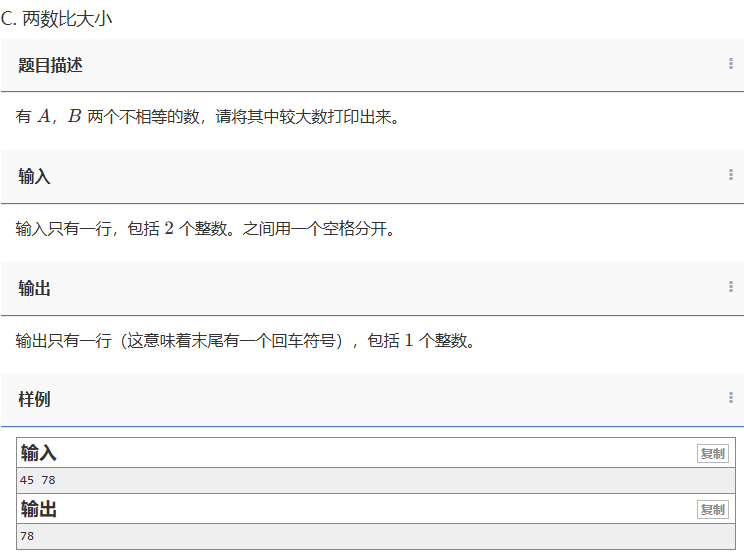Click the sentence 输出只有一行 in output description
Viewport: 744px width, 555px height.
(x=62, y=341)
